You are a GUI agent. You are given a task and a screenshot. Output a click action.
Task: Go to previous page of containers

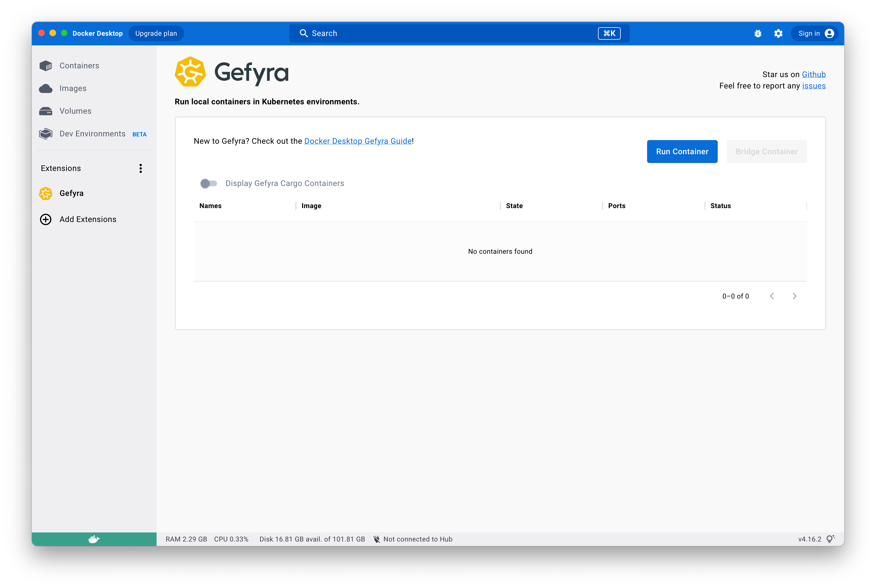click(772, 296)
